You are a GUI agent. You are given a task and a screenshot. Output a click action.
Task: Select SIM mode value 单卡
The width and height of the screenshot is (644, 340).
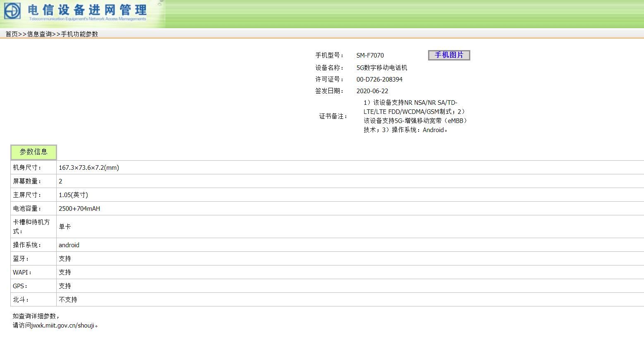65,227
